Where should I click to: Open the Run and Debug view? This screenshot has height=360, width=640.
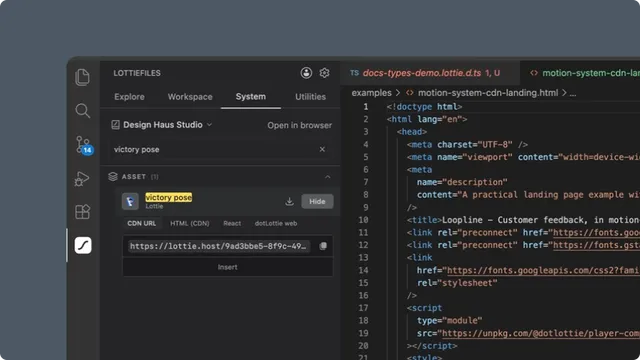[x=82, y=178]
